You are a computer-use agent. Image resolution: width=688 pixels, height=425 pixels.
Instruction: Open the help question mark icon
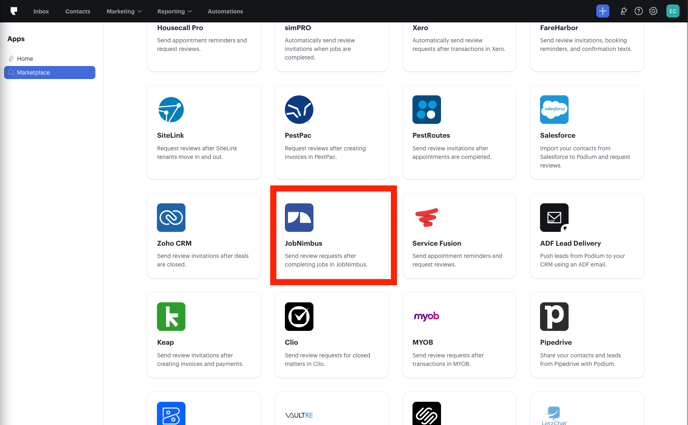(638, 11)
